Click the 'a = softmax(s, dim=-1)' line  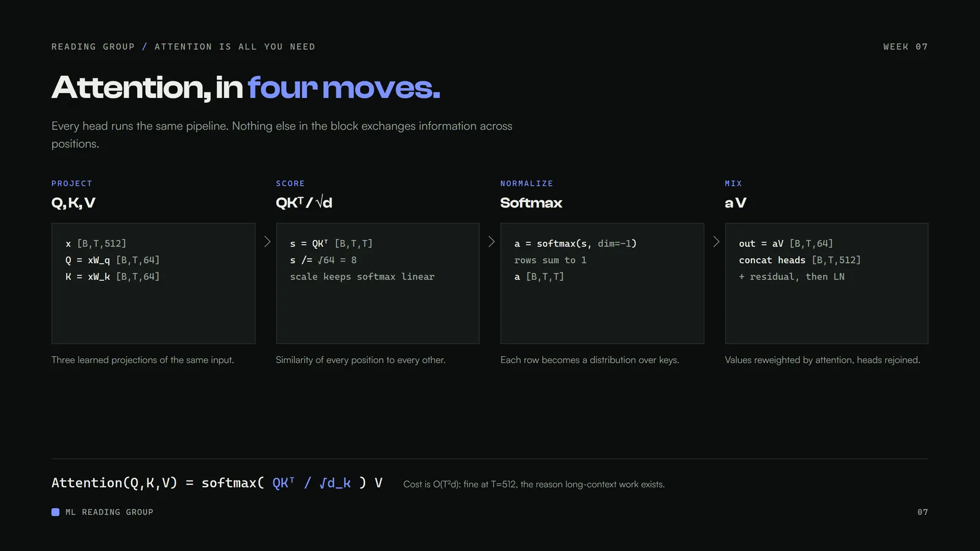575,244
